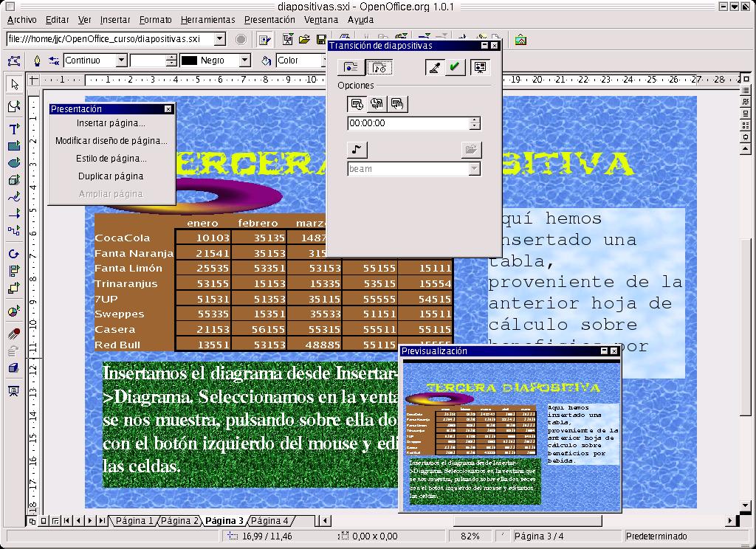Click Save Document floppy icon
The width and height of the screenshot is (756, 549).
320,40
